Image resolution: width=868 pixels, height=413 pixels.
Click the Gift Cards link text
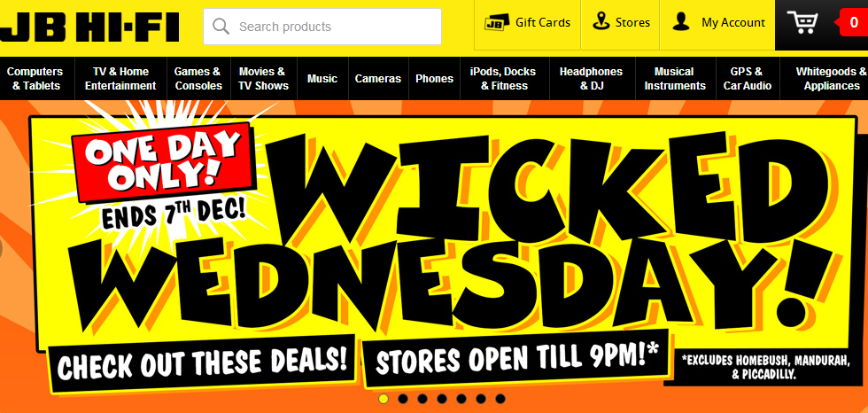click(x=543, y=23)
